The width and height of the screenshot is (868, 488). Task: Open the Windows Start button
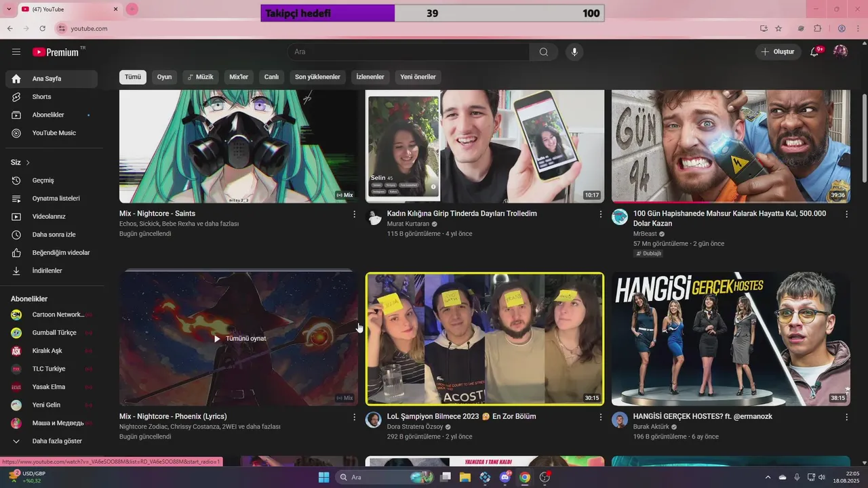(x=323, y=477)
